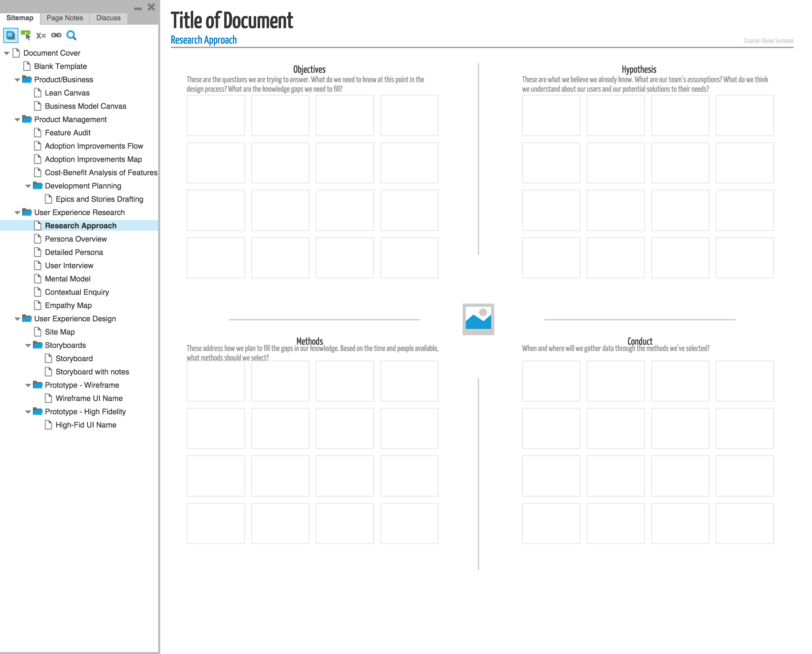Collapse the Product Management folder arrow
The height and width of the screenshot is (654, 812).
(17, 120)
